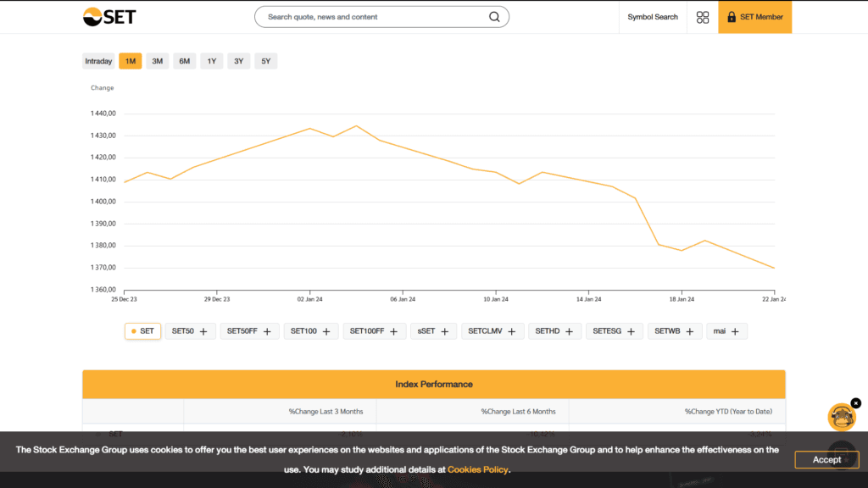The width and height of the screenshot is (868, 488).
Task: Switch chart to Intraday range
Action: (98, 61)
